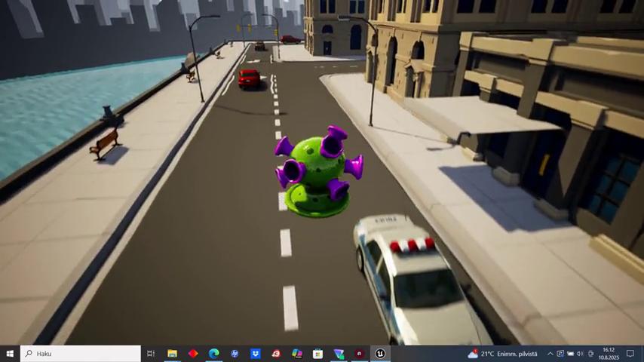Click the red car down the street

(x=249, y=78)
